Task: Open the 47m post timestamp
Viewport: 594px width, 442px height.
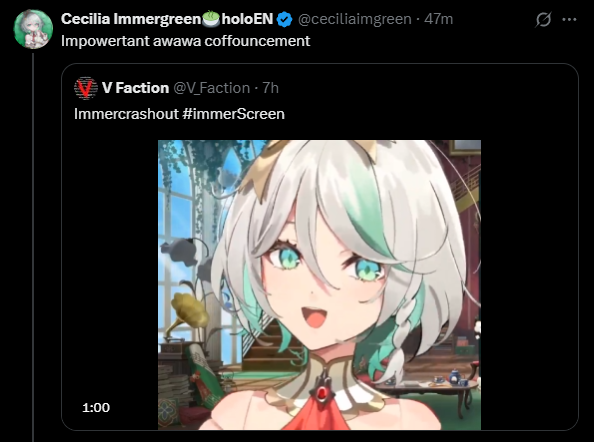Action: (438, 19)
